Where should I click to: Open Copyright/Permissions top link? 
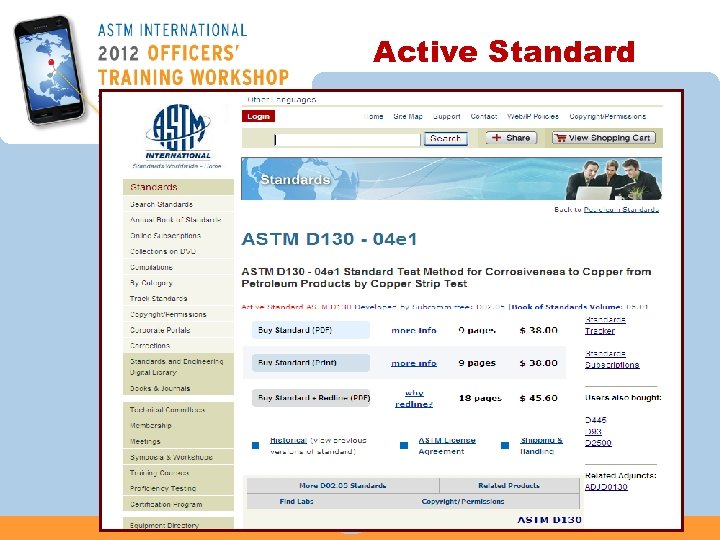pyautogui.click(x=608, y=117)
